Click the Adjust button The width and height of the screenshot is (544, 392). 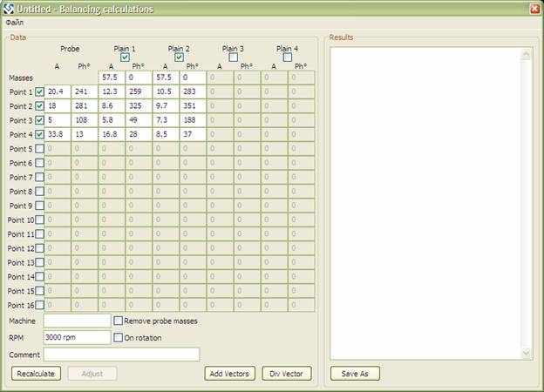(x=92, y=374)
